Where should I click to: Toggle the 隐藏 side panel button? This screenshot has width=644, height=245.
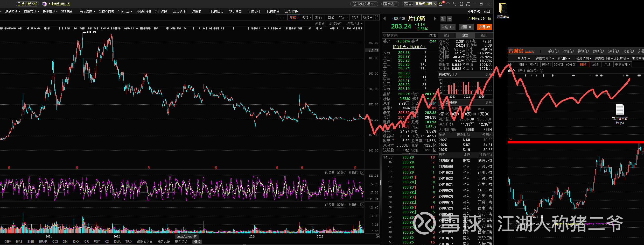tap(368, 17)
